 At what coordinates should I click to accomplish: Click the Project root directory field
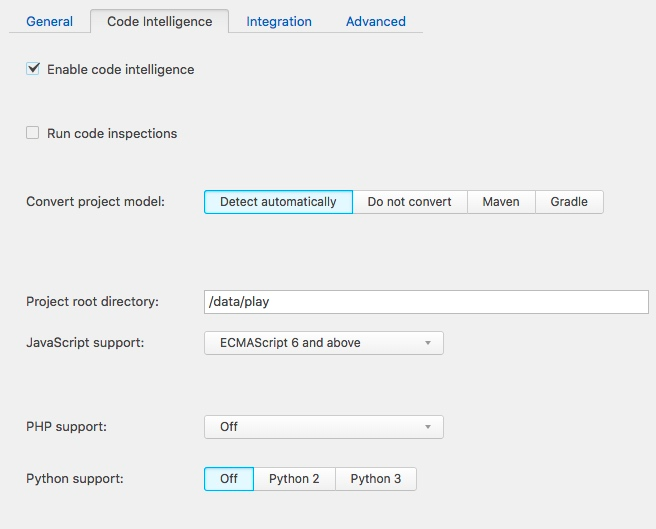pyautogui.click(x=426, y=302)
